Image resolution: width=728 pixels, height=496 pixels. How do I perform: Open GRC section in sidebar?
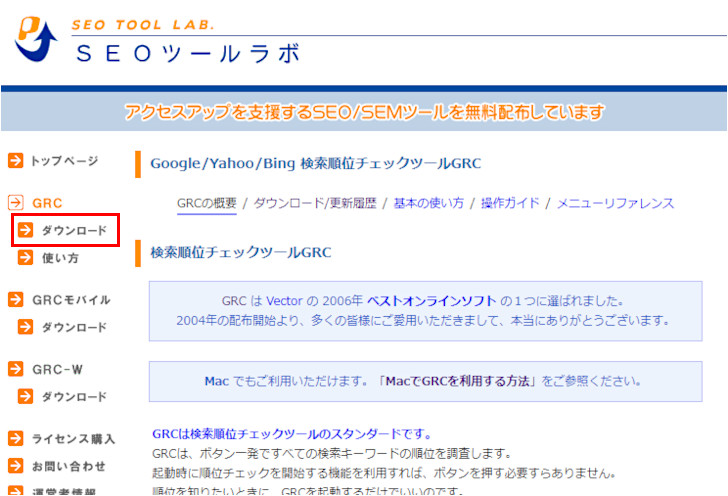[x=47, y=203]
